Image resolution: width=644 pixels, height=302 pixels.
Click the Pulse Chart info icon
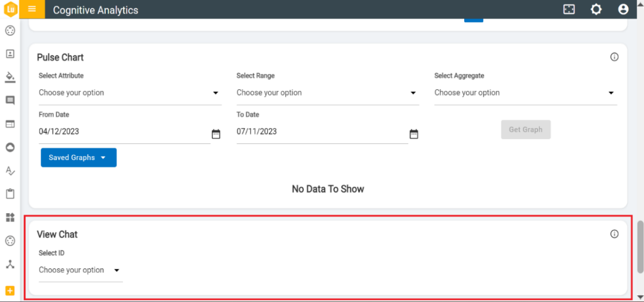pyautogui.click(x=614, y=57)
